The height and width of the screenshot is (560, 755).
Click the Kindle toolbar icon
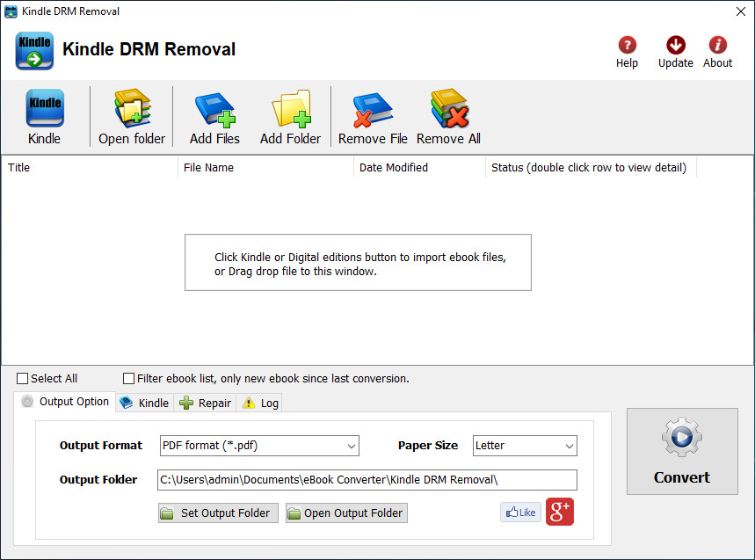click(x=44, y=108)
